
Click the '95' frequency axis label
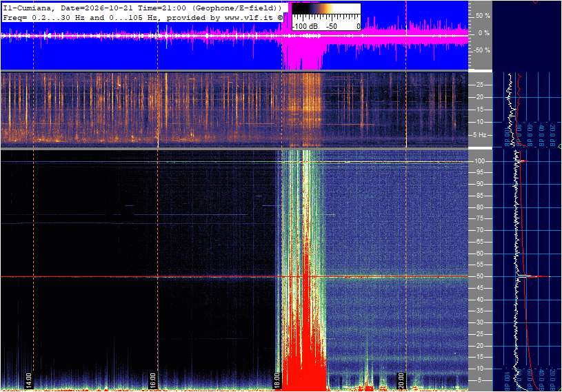479,172
